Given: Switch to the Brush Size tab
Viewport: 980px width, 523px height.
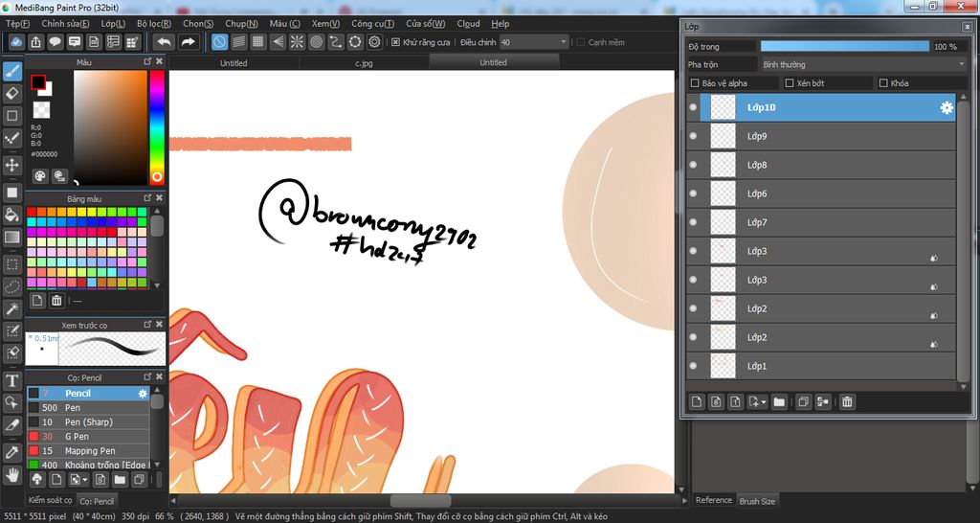Looking at the screenshot, I should point(757,501).
